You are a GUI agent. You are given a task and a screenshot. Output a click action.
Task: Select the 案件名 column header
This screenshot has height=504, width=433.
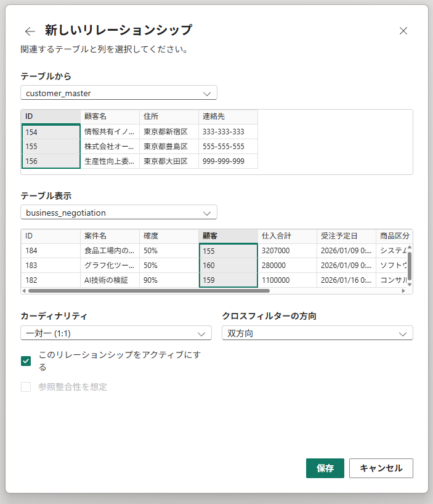pyautogui.click(x=110, y=236)
